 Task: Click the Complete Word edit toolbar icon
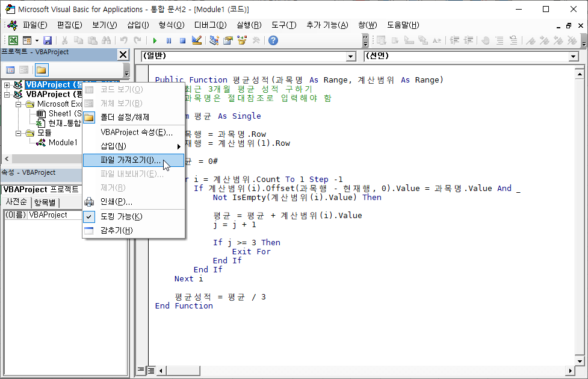coord(437,40)
